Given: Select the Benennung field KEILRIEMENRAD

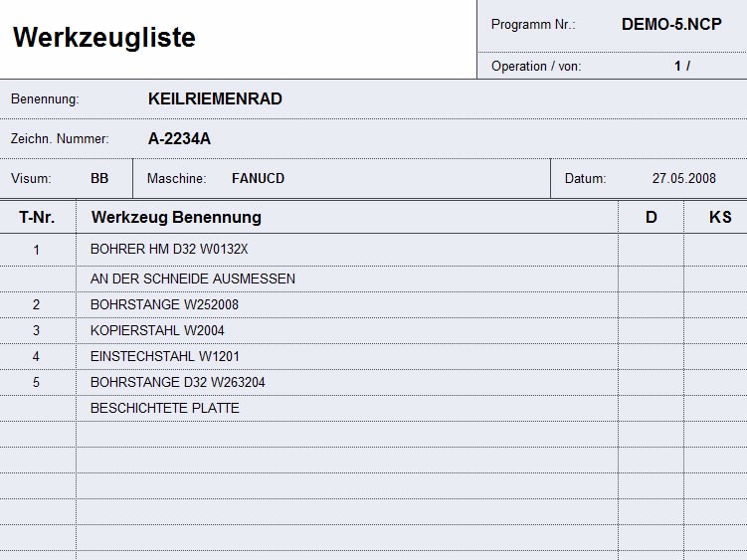Looking at the screenshot, I should point(215,99).
